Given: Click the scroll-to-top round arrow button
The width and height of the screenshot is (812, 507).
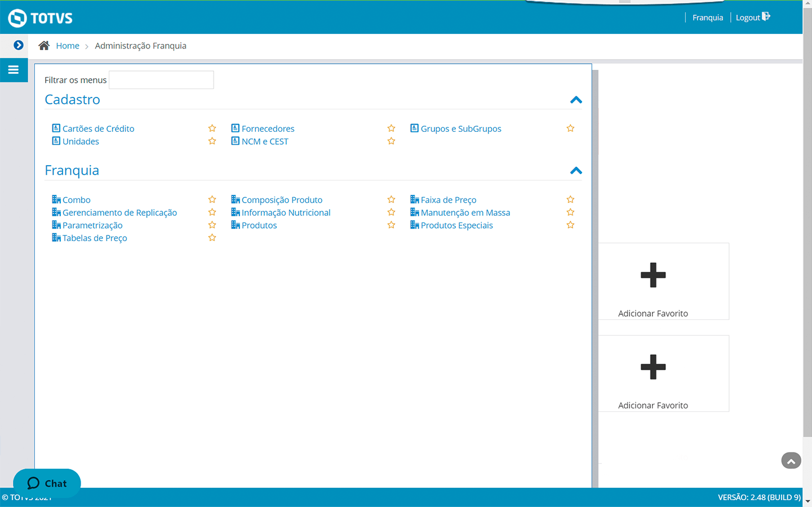Looking at the screenshot, I should [791, 461].
